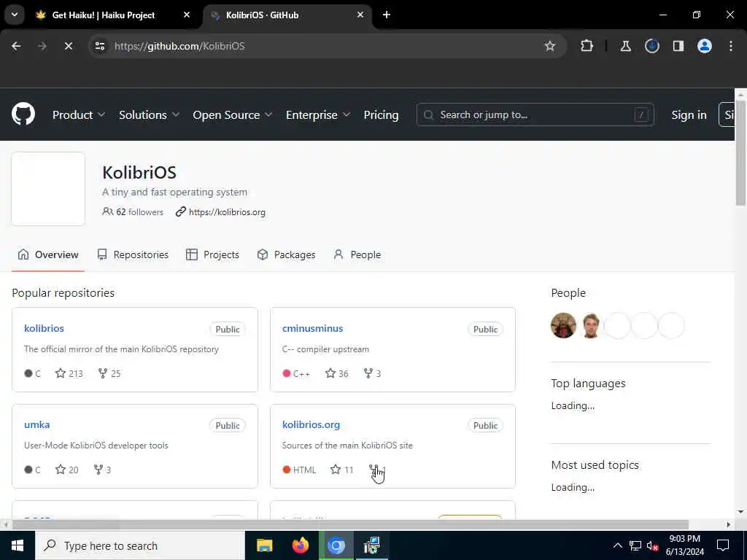The height and width of the screenshot is (560, 747).
Task: Select the Projects tab
Action: pyautogui.click(x=212, y=254)
